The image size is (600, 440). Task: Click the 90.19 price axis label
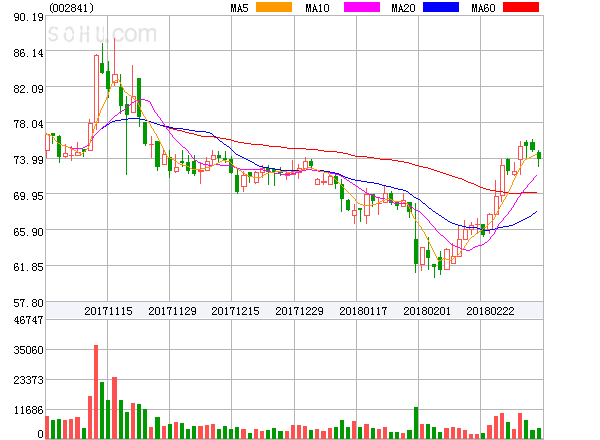(x=29, y=17)
